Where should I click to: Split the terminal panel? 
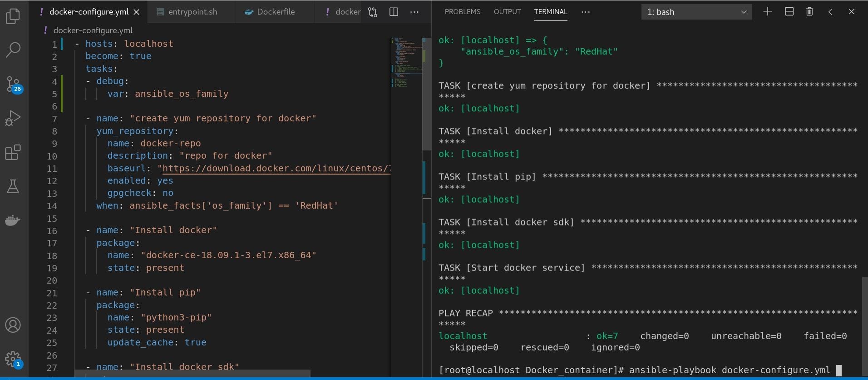789,12
